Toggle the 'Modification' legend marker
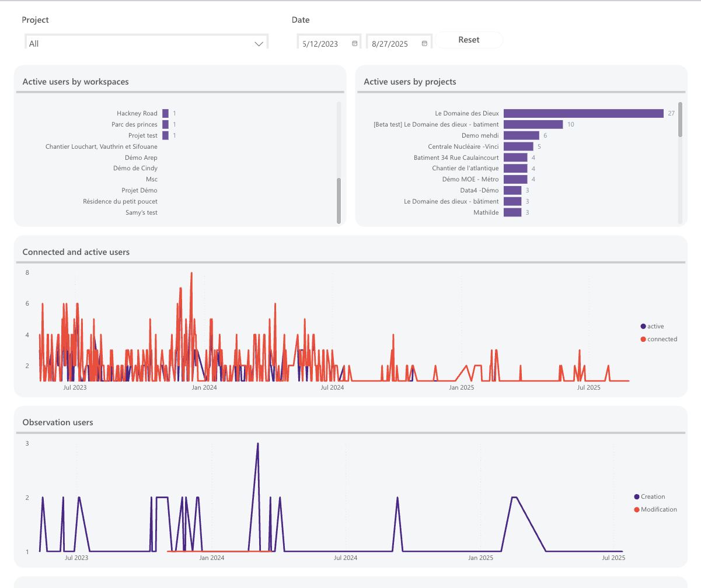Image resolution: width=701 pixels, height=588 pixels. point(637,509)
